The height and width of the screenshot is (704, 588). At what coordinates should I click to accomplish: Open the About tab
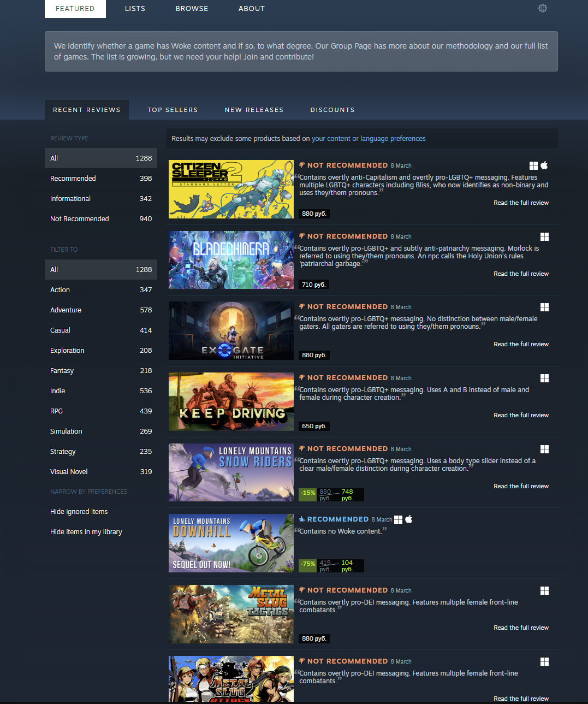[252, 9]
